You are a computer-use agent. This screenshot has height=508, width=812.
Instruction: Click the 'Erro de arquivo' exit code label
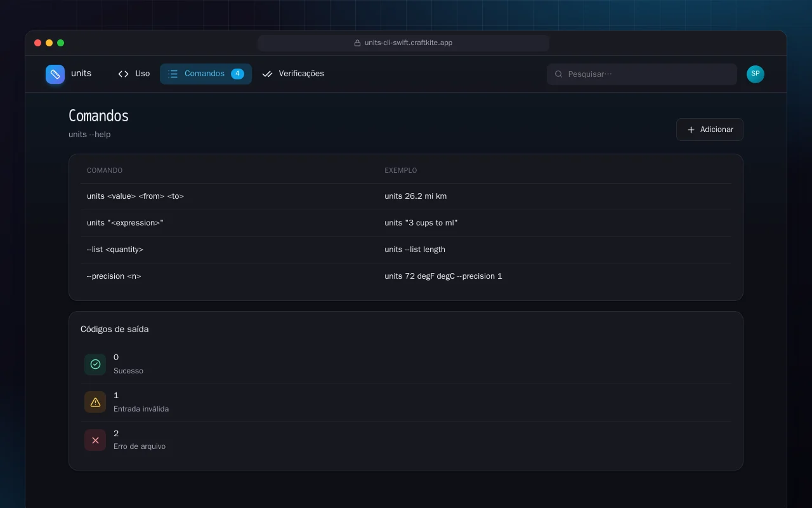pos(140,446)
